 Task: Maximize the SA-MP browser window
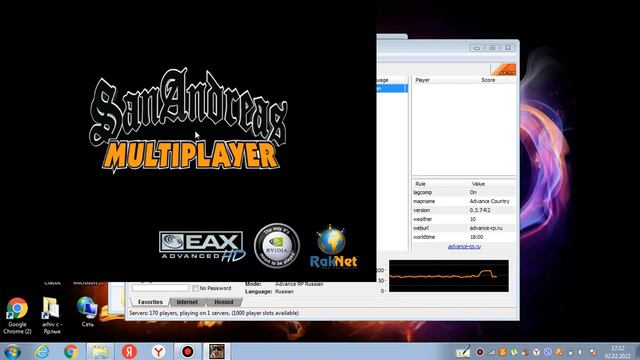click(x=492, y=48)
